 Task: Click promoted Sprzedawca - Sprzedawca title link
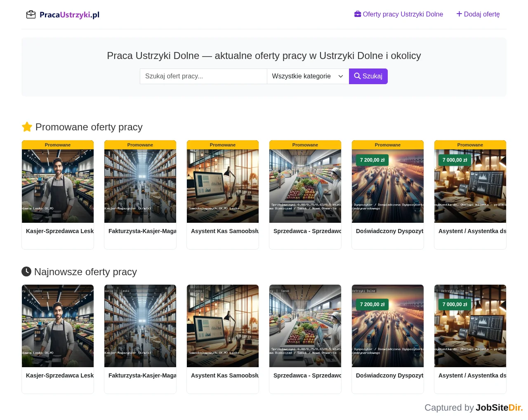pos(307,231)
